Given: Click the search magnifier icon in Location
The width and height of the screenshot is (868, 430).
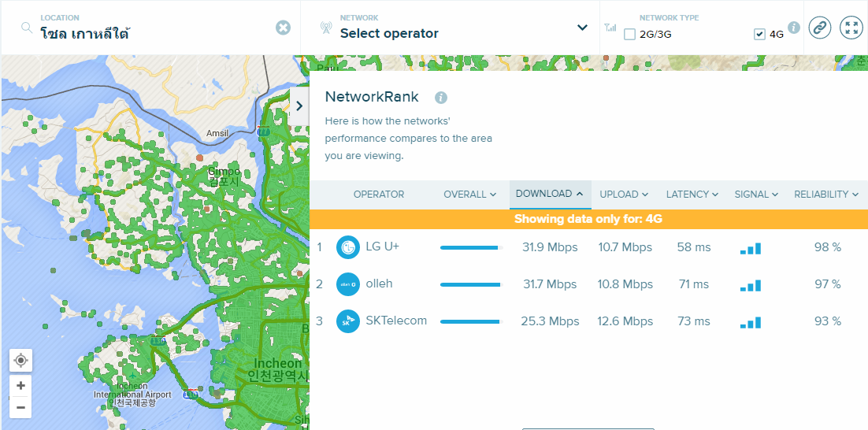Looking at the screenshot, I should pos(27,28).
